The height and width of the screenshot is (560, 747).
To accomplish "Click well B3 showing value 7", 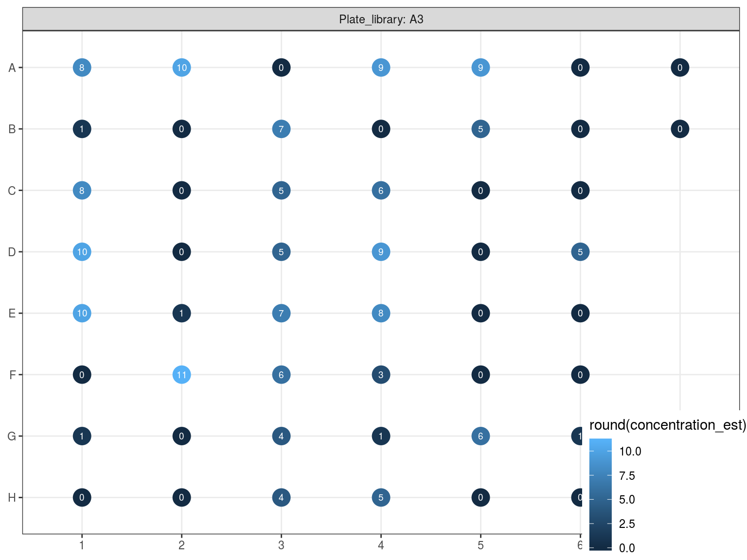I will click(281, 129).
